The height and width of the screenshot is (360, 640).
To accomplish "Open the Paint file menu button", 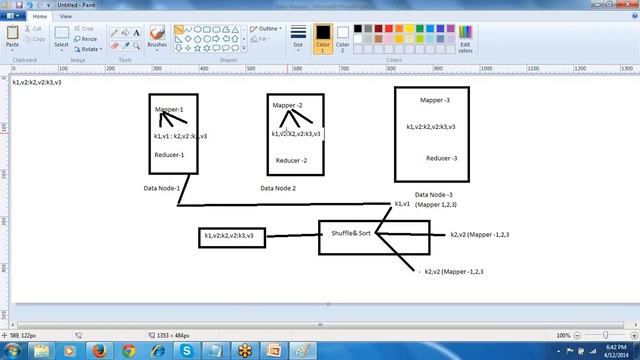I will pos(13,16).
